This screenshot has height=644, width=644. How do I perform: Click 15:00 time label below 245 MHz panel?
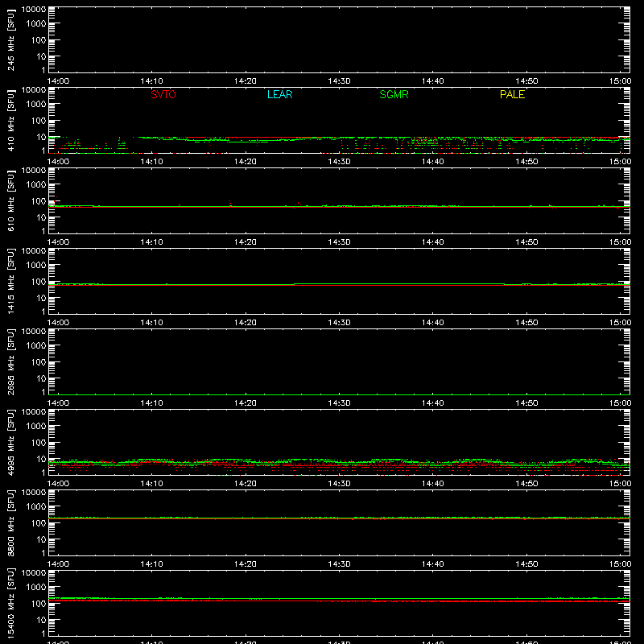(x=620, y=81)
